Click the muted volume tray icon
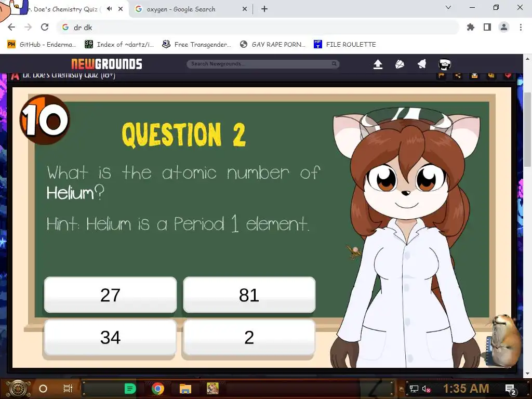This screenshot has height=399, width=532. pyautogui.click(x=426, y=389)
